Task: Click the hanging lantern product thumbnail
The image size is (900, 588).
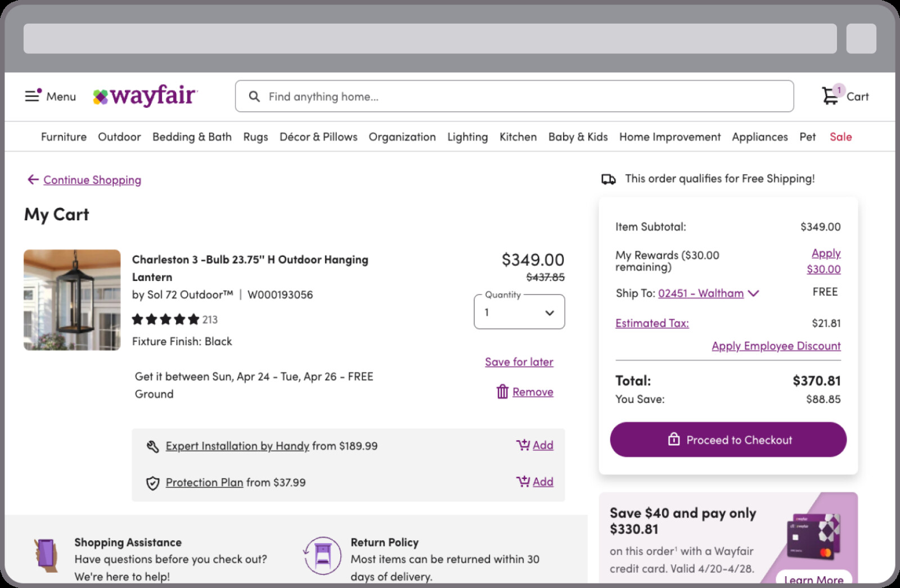Action: click(72, 300)
